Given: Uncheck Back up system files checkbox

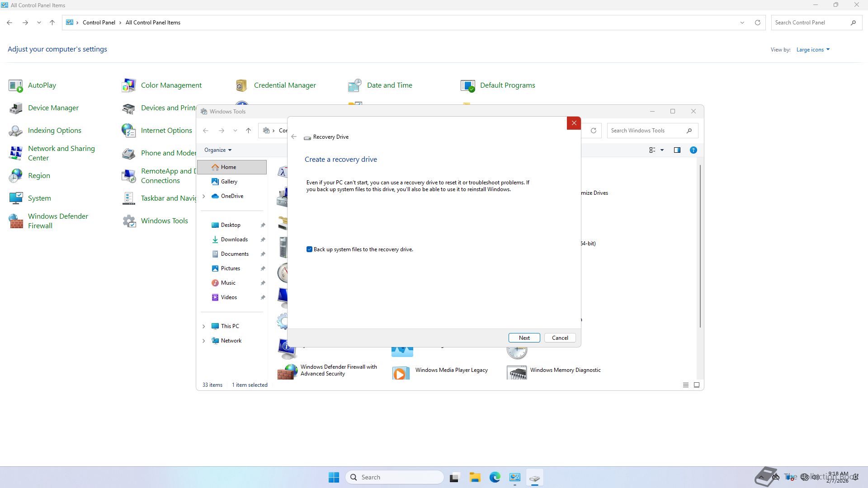Looking at the screenshot, I should click(309, 249).
